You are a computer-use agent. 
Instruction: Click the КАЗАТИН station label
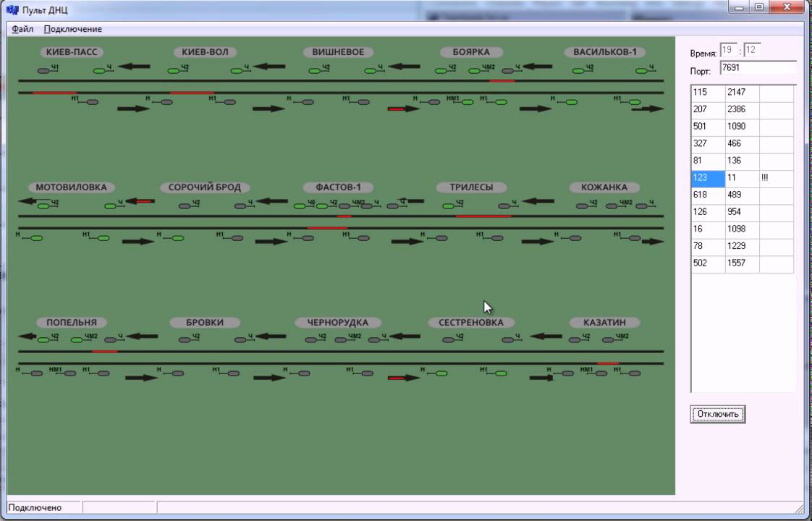point(604,322)
